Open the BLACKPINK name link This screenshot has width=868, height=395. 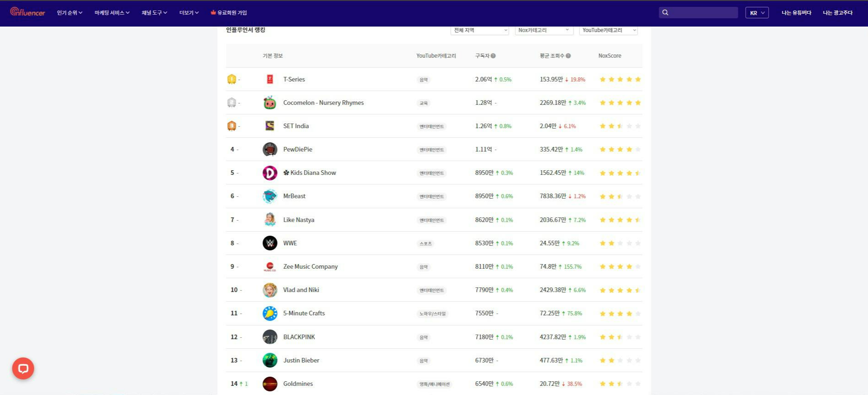point(299,337)
